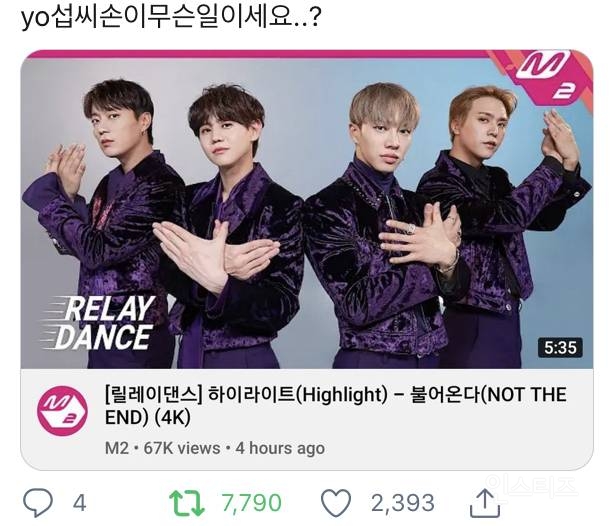This screenshot has height=526, width=615.
Task: Click the 7,790 retweet count
Action: click(251, 503)
